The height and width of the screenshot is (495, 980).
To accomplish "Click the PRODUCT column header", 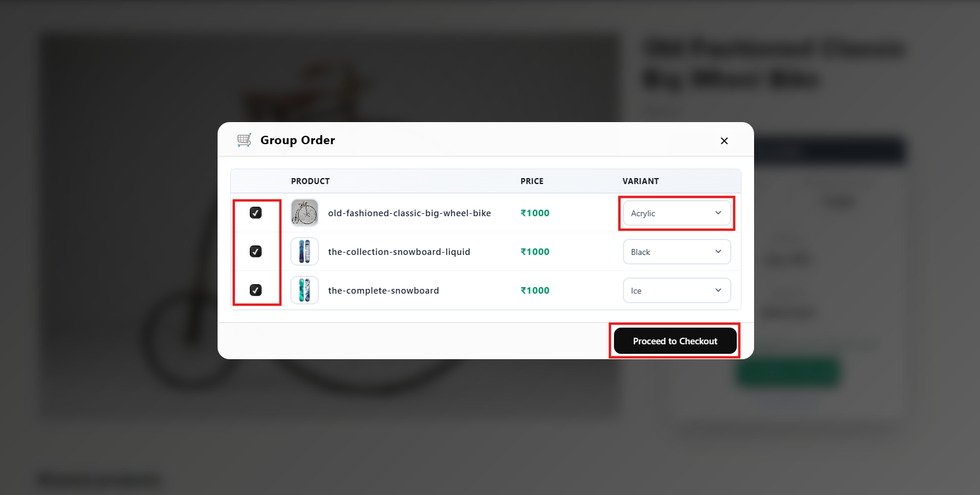I will click(x=310, y=181).
